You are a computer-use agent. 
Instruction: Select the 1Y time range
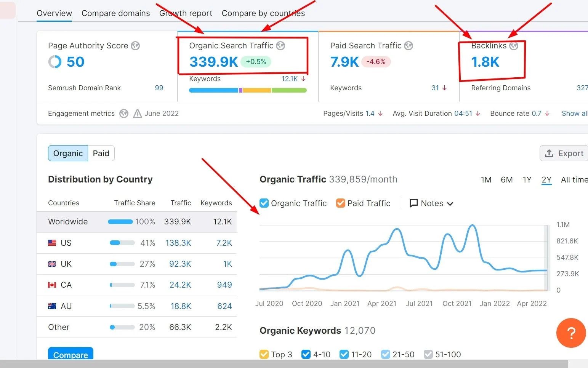pos(527,180)
